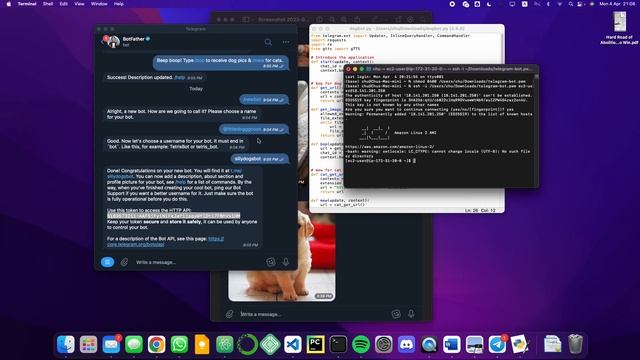This screenshot has height=360, width=640.
Task: Open Google Keep from the Dock
Action: [202, 344]
